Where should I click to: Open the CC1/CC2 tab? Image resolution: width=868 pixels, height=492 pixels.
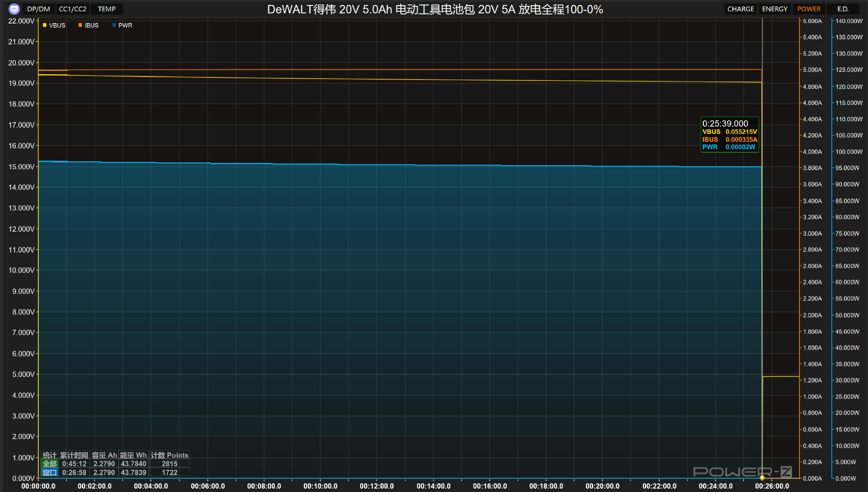72,9
